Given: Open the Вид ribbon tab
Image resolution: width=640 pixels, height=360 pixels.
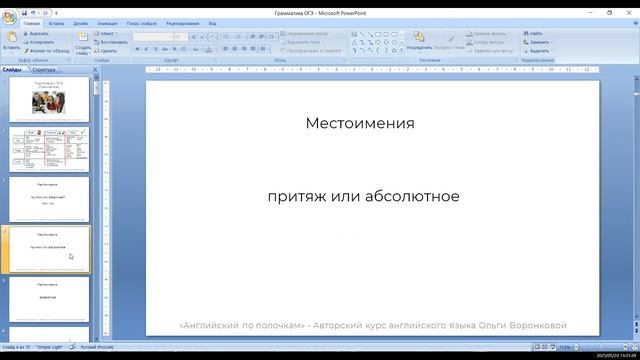Looking at the screenshot, I should [212, 24].
